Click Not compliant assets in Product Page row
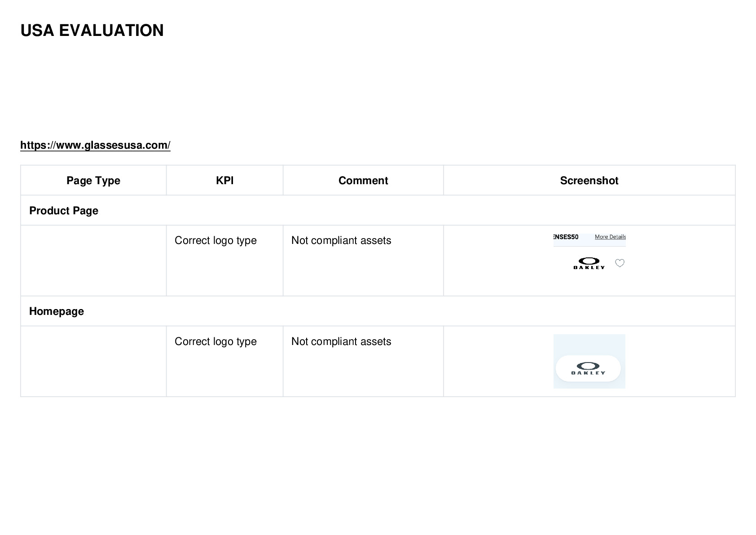 coord(341,241)
